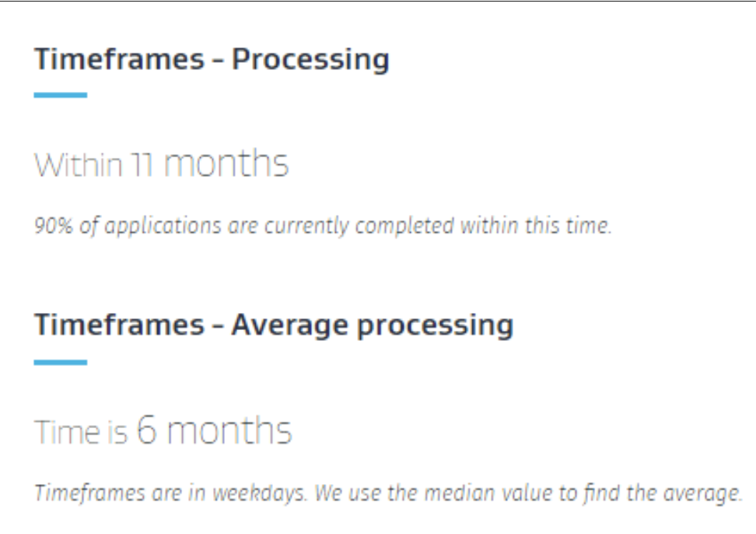
Task: Click 'We use the median value' sentence
Action: coord(528,493)
